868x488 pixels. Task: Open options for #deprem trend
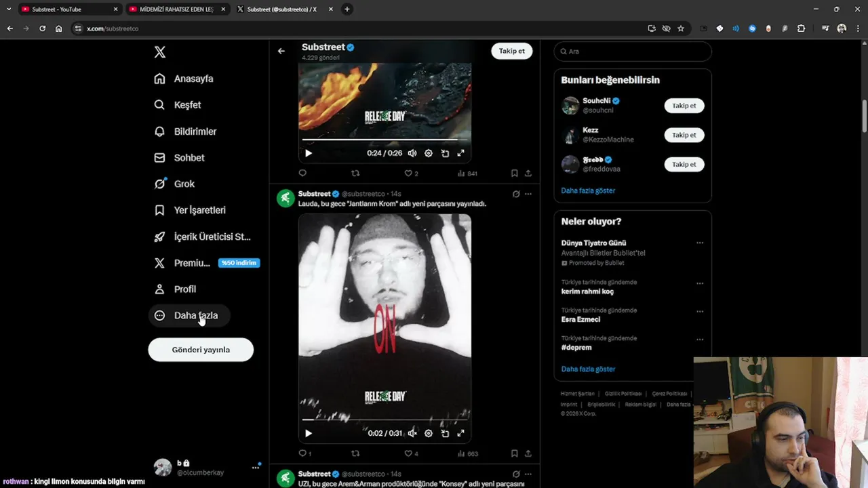pyautogui.click(x=700, y=339)
